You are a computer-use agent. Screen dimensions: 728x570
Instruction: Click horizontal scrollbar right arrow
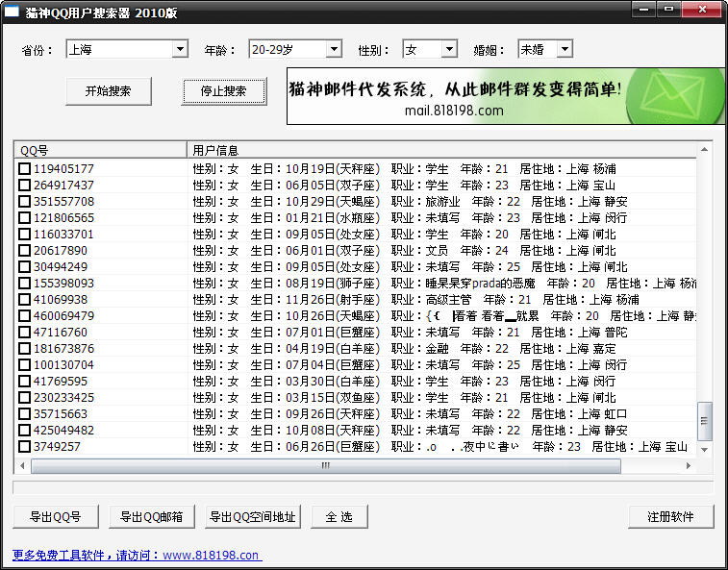[x=689, y=465]
